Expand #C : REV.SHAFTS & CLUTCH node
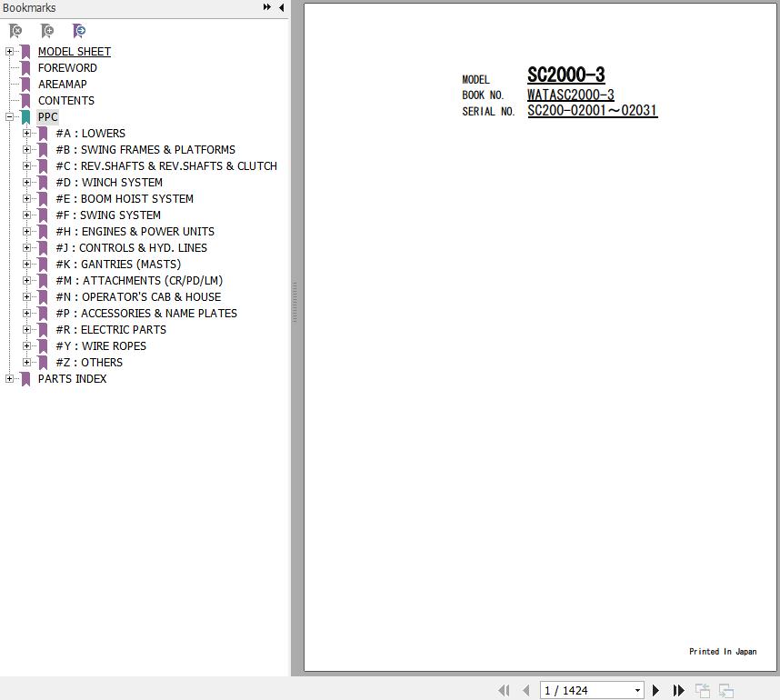Viewport: 780px width, 700px height. (x=27, y=166)
